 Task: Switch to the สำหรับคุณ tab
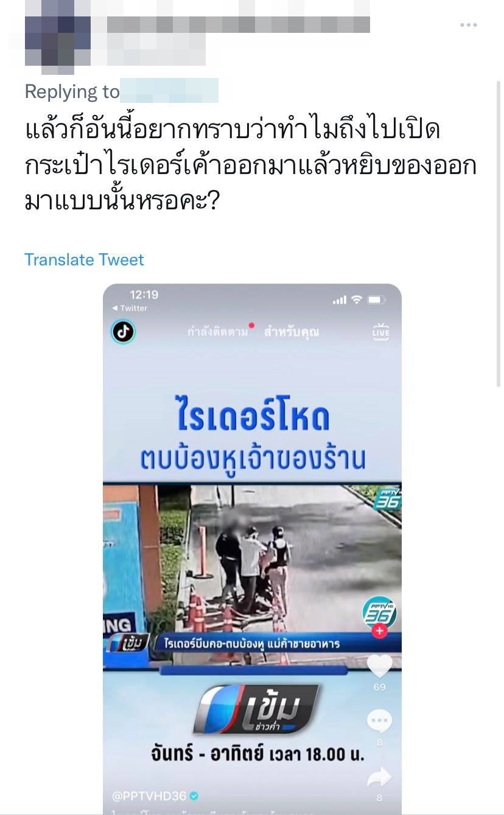pos(292,332)
